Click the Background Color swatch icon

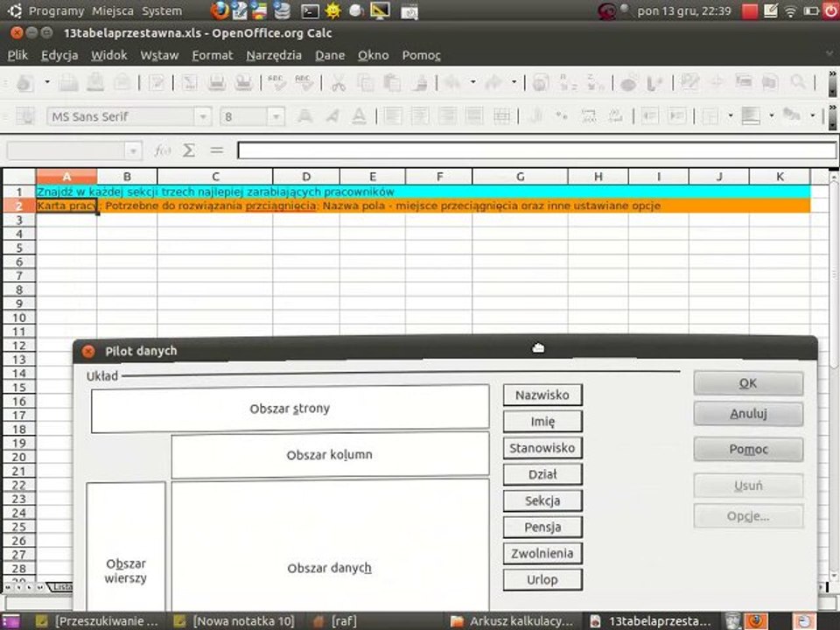pos(751,115)
